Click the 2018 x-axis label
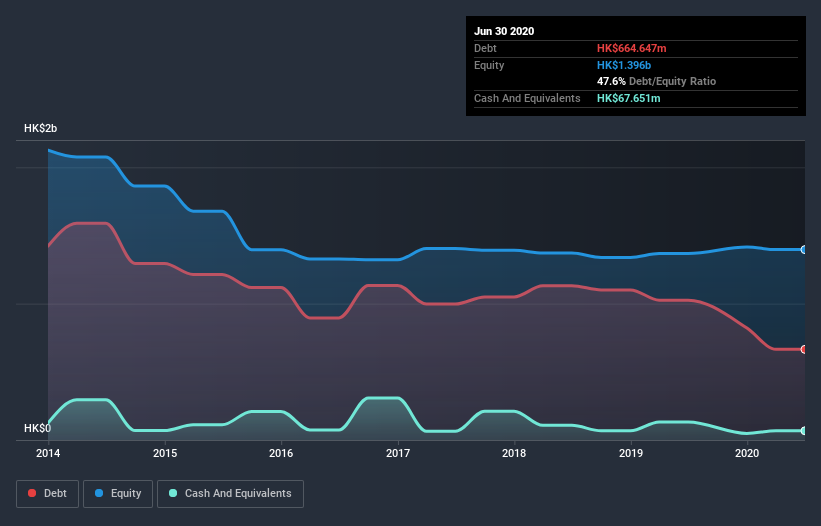The image size is (821, 526). pos(514,453)
